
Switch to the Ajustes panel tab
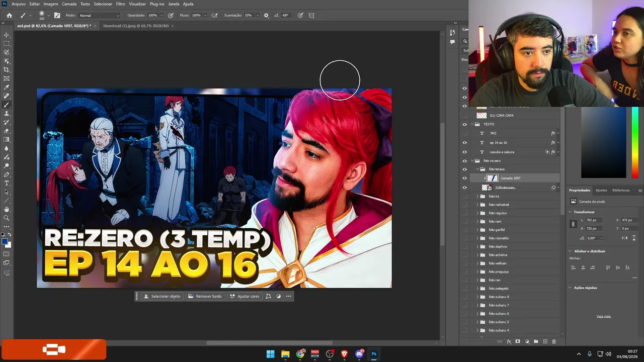coord(601,190)
